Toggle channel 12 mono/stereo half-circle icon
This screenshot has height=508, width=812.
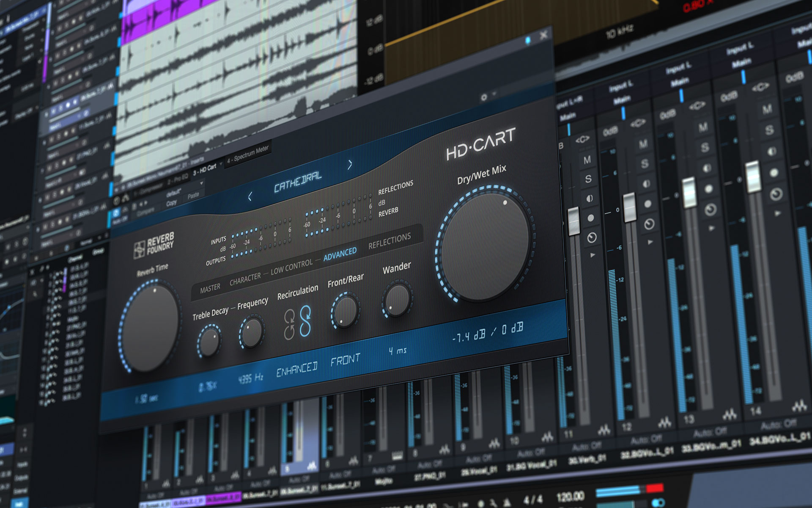tap(646, 184)
